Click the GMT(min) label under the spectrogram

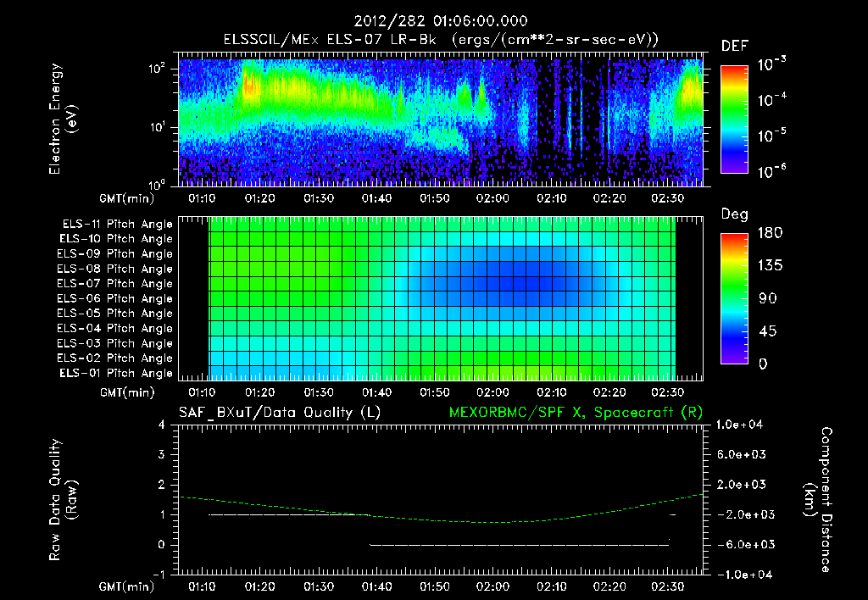[127, 198]
